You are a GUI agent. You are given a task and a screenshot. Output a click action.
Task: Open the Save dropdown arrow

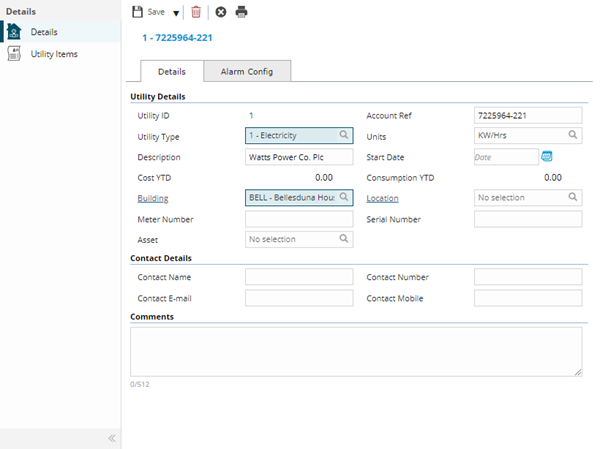click(x=176, y=13)
